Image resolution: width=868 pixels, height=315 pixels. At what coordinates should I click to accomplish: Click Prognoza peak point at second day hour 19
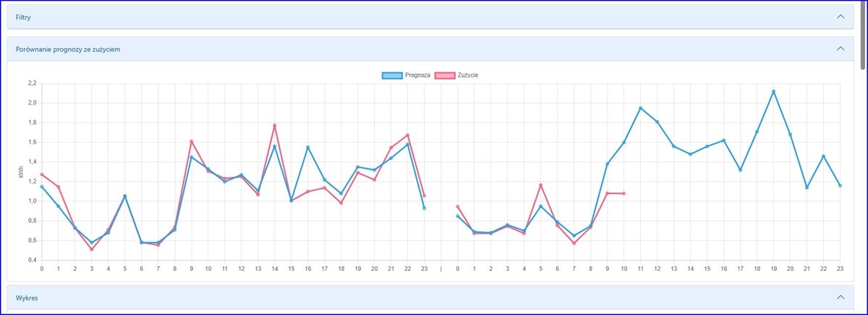(773, 91)
